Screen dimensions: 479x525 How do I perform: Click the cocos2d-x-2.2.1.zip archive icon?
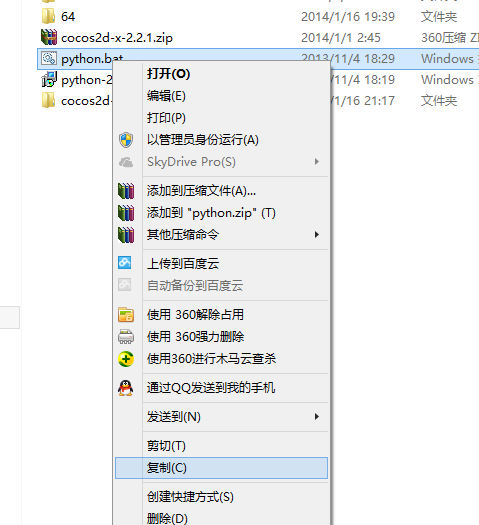49,37
